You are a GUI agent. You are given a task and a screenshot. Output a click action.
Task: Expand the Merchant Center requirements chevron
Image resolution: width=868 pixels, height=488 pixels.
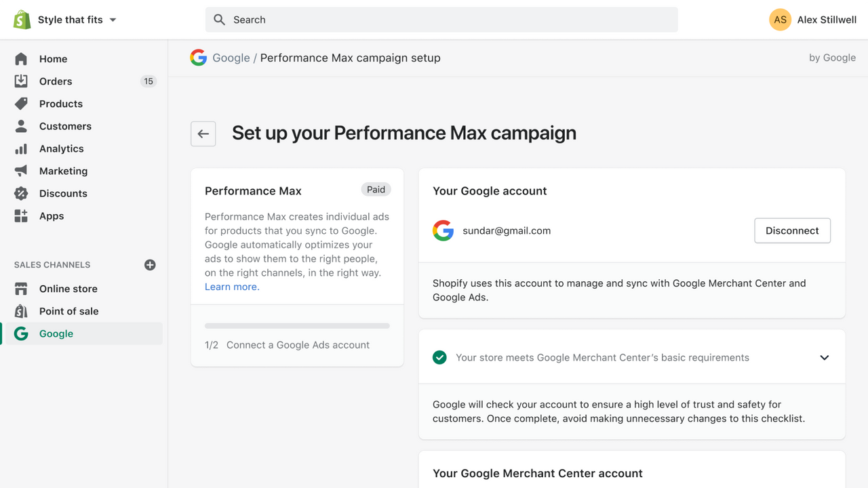[824, 357]
